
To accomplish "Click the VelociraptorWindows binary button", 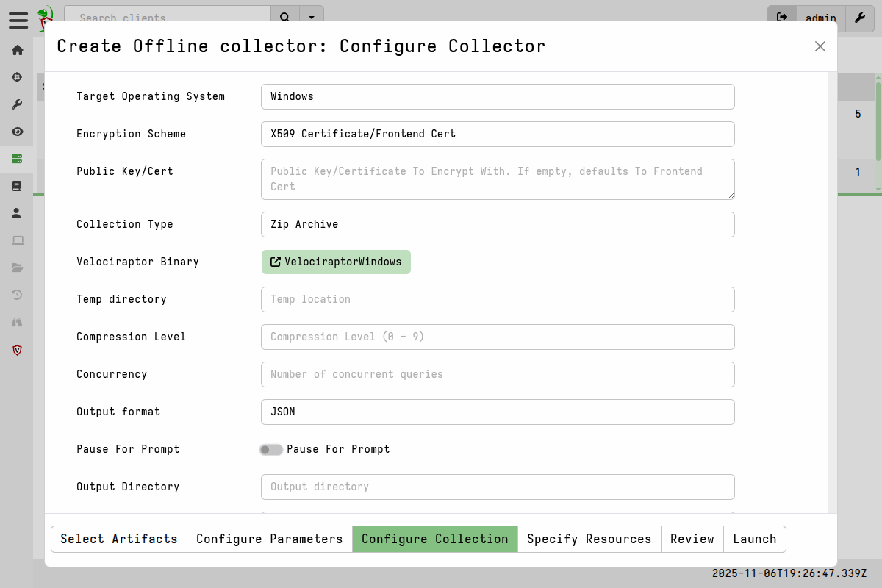I will tap(336, 262).
